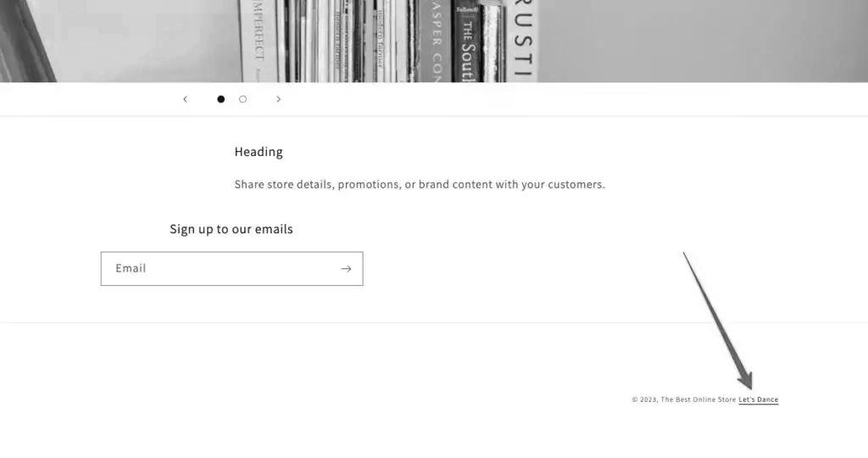
Task: Click the "Share store details" paragraph
Action: [420, 184]
